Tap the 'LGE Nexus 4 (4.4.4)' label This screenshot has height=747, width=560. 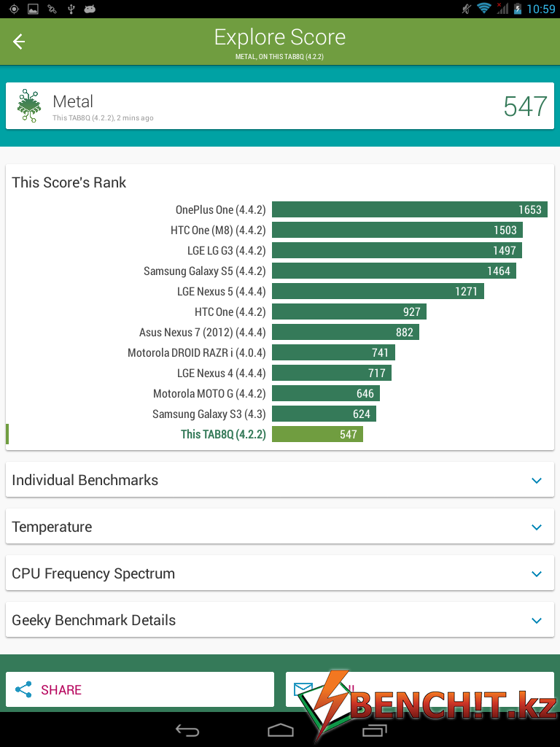222,373
